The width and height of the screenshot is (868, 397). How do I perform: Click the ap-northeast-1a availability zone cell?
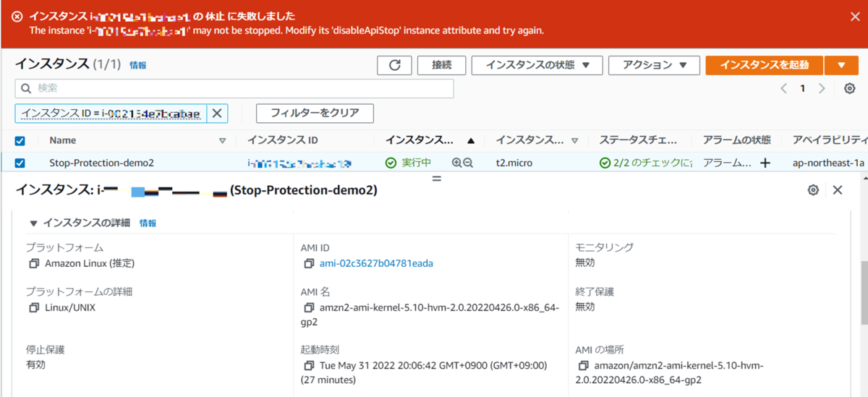[x=828, y=163]
